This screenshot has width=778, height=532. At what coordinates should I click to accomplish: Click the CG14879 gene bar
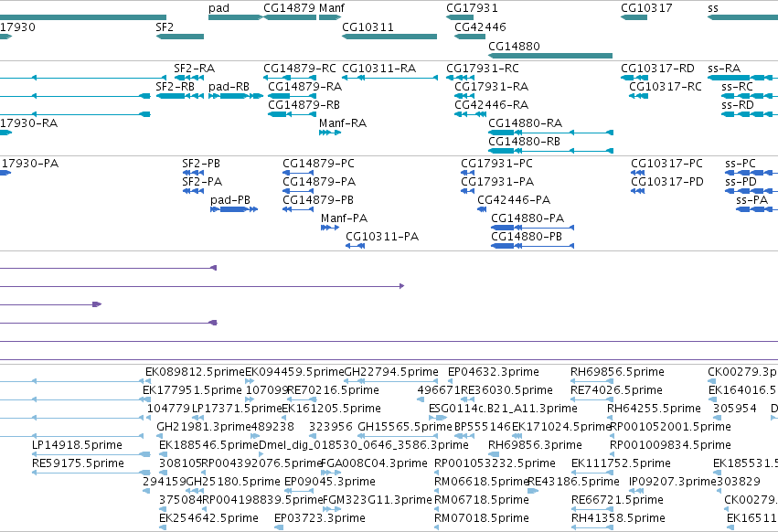tap(290, 17)
